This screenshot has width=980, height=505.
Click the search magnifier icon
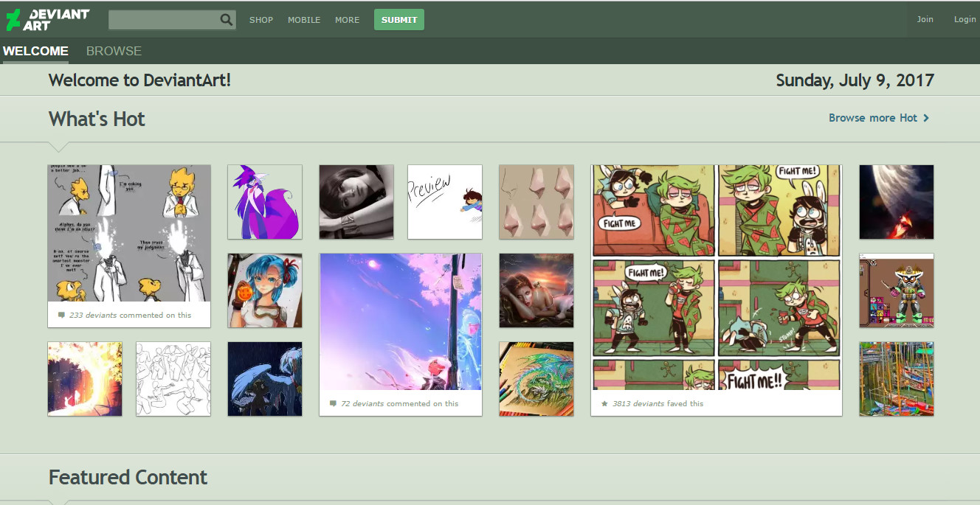[x=227, y=20]
